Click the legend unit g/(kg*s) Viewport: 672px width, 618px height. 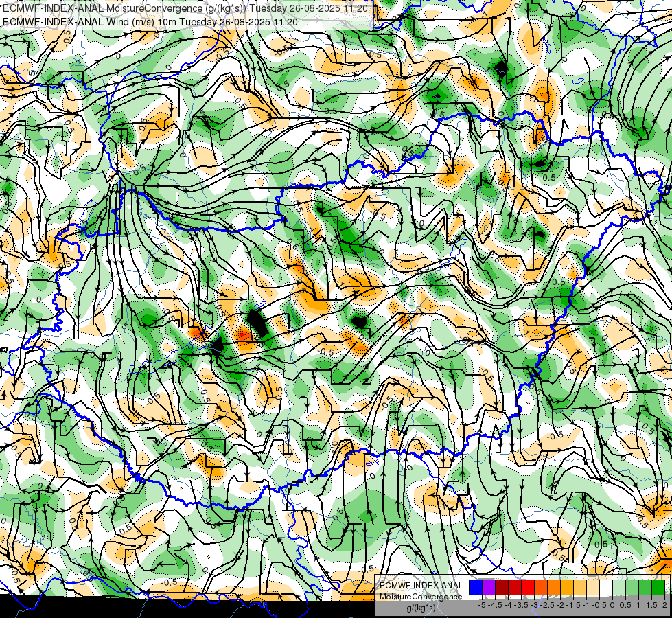pos(421,608)
